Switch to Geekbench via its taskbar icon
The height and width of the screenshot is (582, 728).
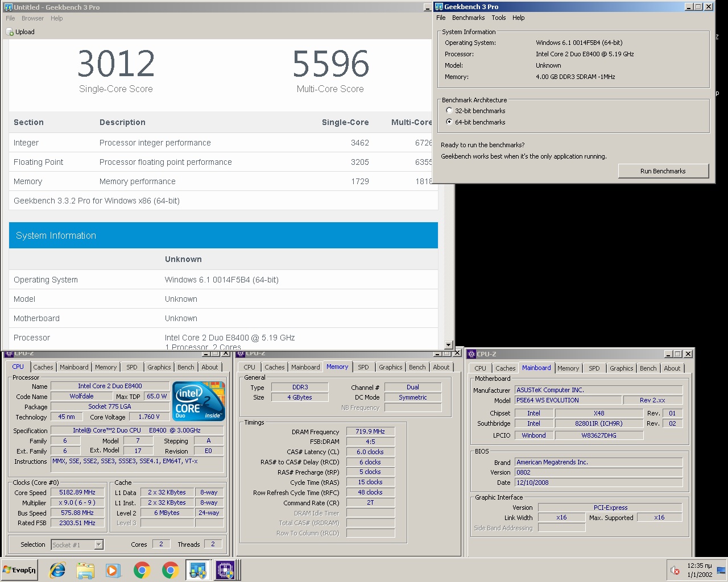click(x=198, y=570)
